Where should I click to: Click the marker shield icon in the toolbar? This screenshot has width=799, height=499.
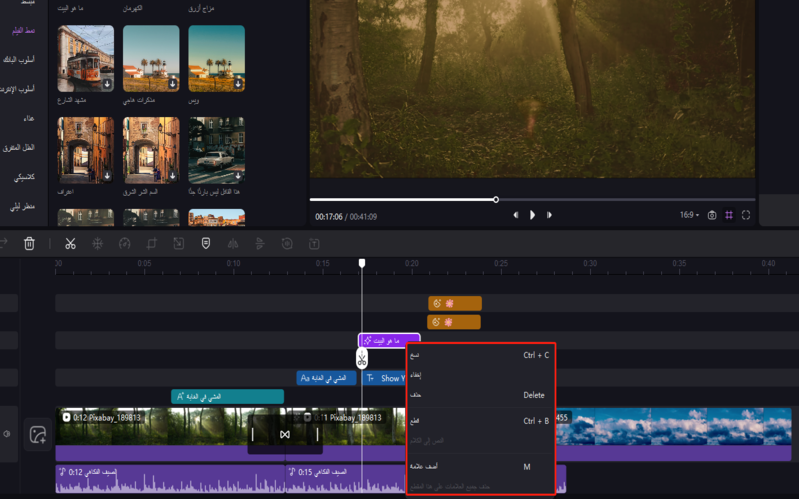206,244
